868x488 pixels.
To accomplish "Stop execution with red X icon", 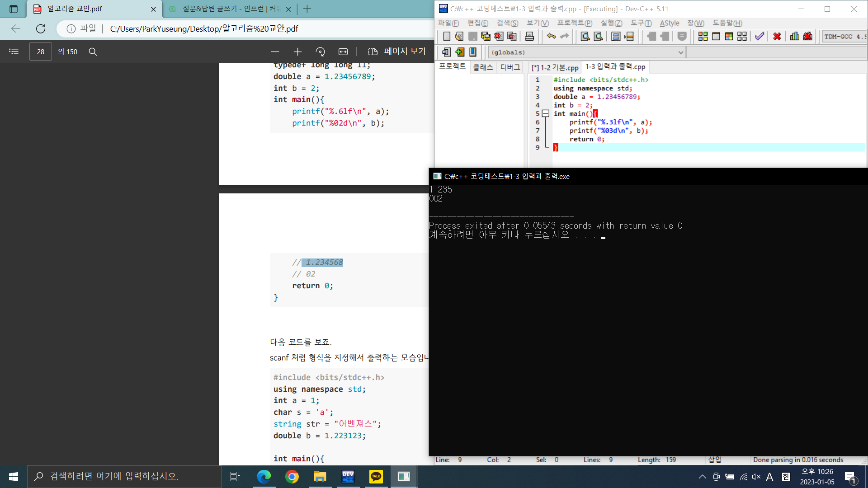I will 777,37.
